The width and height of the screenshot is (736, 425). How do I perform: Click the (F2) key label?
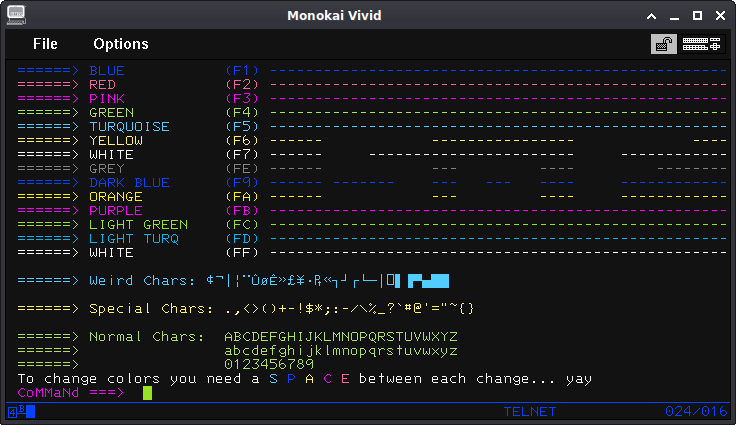tap(242, 85)
